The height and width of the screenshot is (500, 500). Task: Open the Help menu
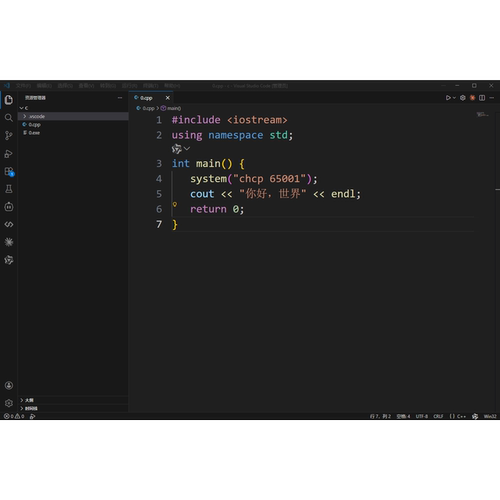172,86
